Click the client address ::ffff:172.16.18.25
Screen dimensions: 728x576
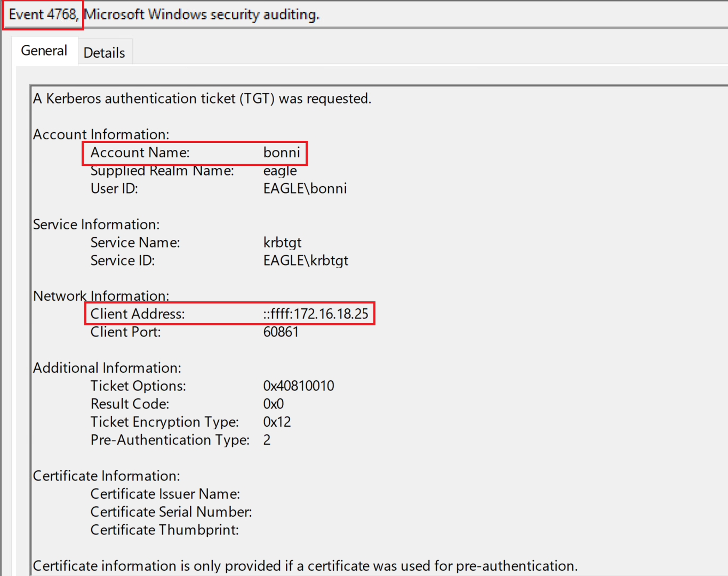tap(316, 314)
